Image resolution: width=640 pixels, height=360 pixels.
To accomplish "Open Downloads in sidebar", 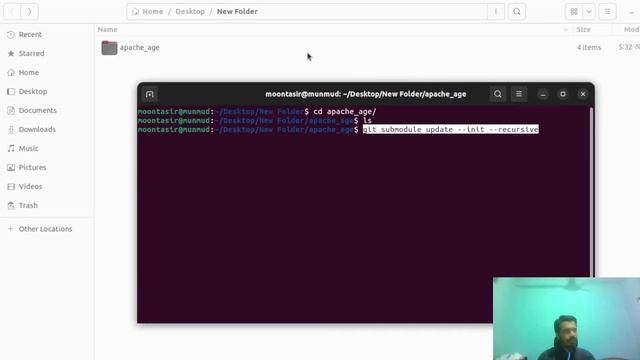I will (x=47, y=129).
